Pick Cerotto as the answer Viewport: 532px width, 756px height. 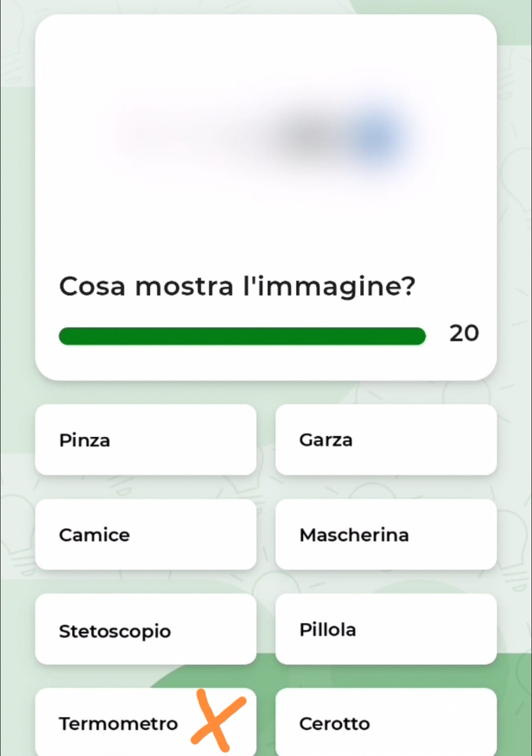386,723
